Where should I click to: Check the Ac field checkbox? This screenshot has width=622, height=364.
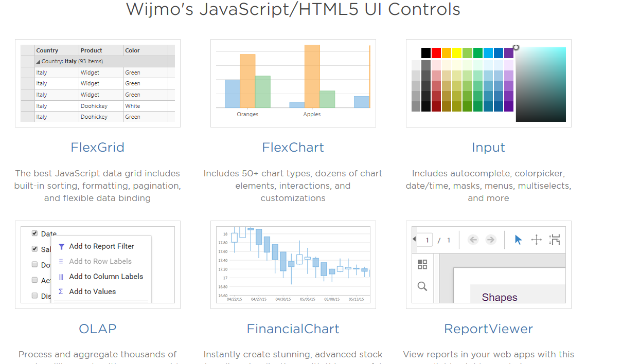point(34,280)
